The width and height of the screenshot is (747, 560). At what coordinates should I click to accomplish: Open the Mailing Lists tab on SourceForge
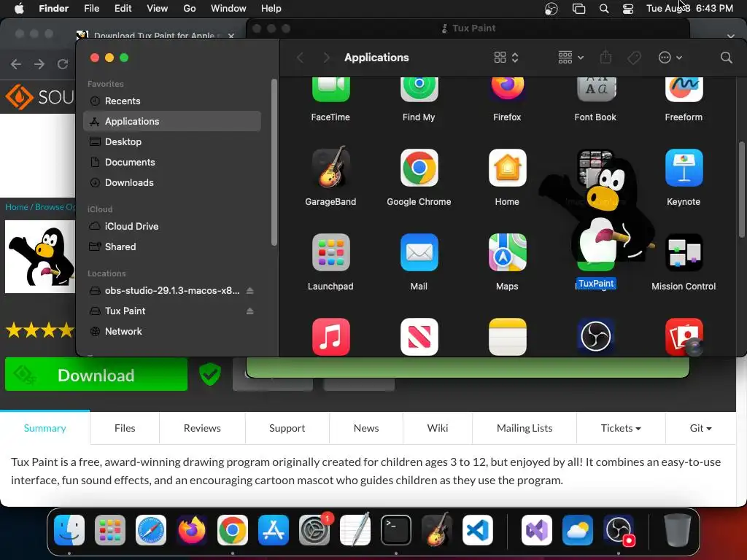point(525,428)
